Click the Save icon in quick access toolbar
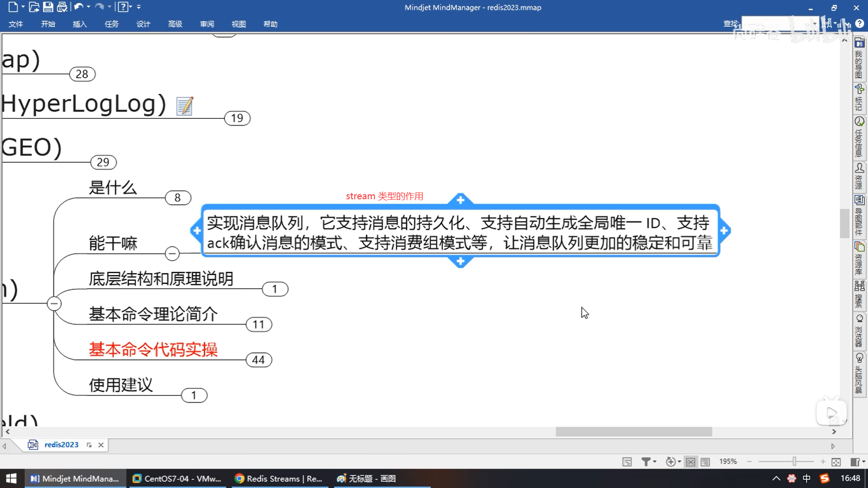Screen dimensions: 868x488 [x=48, y=7]
